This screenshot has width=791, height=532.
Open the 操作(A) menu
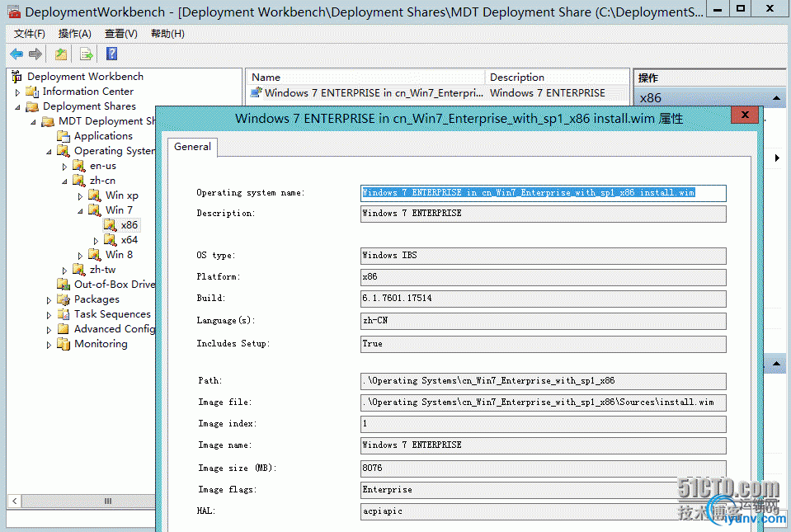pos(75,34)
